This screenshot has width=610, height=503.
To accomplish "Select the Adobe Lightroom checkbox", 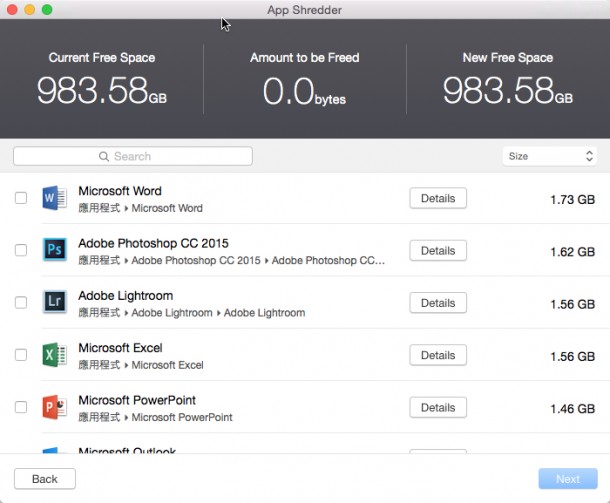I will [x=21, y=303].
